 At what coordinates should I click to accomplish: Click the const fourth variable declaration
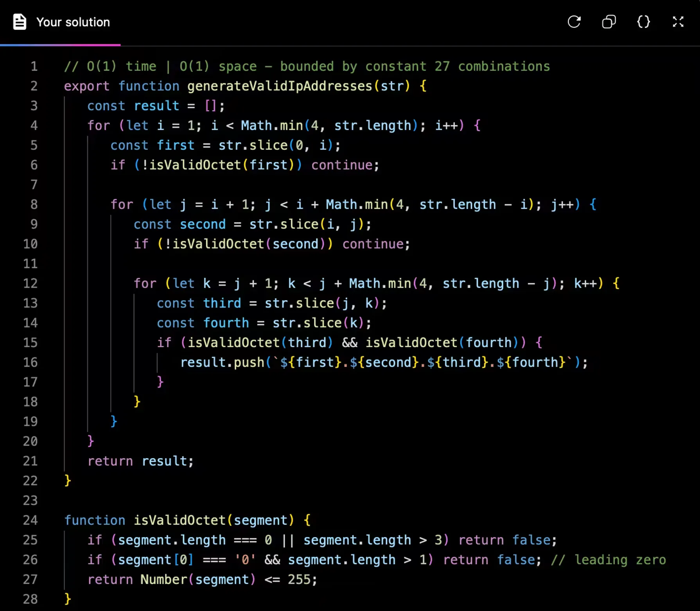(226, 323)
